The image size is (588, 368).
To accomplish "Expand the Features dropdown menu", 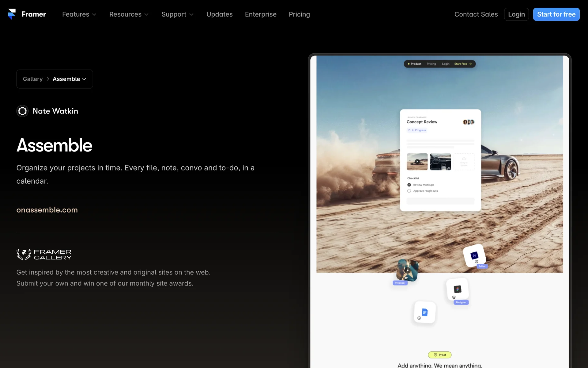I will pyautogui.click(x=79, y=14).
